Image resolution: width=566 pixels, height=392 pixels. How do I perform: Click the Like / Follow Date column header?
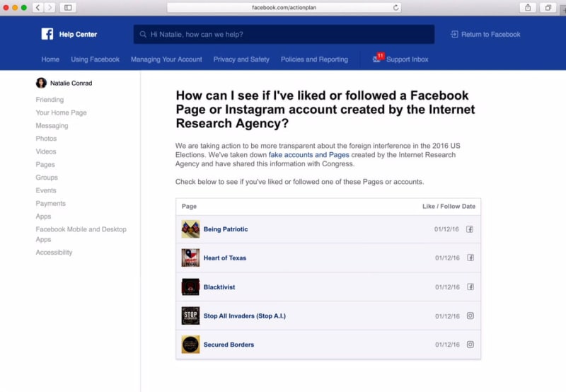449,207
